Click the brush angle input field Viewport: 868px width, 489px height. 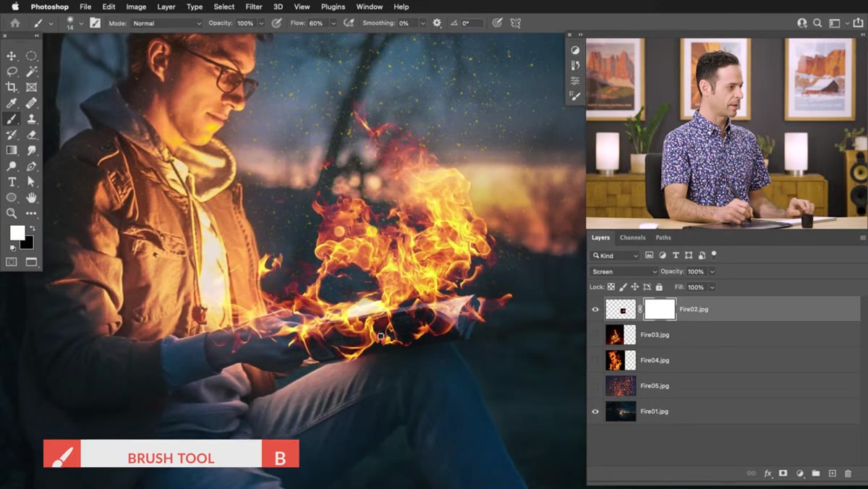click(472, 23)
